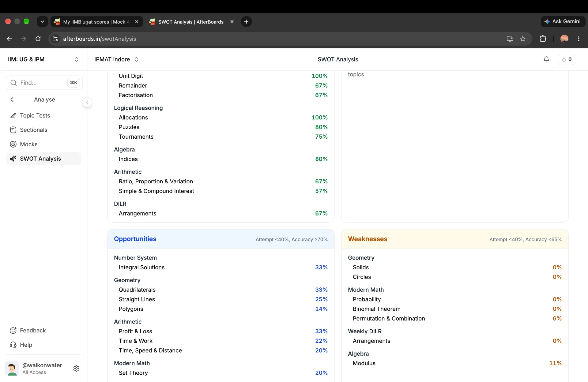Open Chrome extensions puzzle icon

point(543,39)
